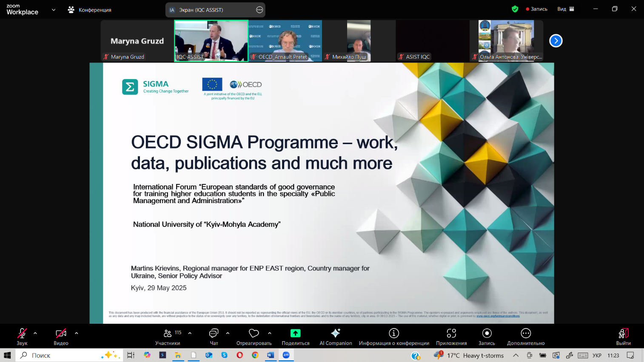Screen dimensions: 644x362
Task: Show hidden system tray icons chevron
Action: (x=516, y=355)
